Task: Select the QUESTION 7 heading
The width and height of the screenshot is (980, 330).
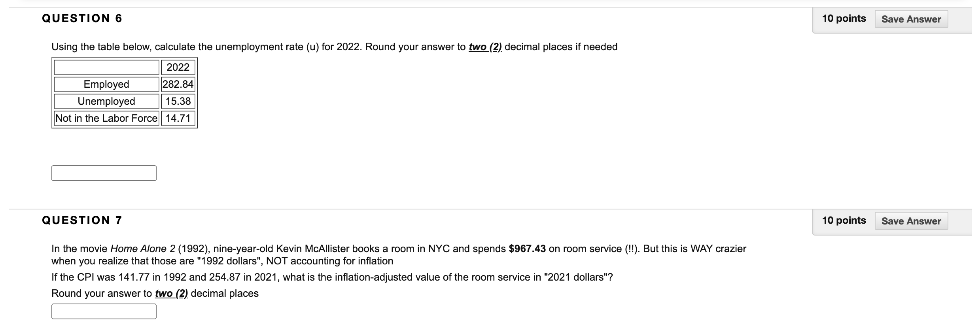Action: tap(81, 220)
